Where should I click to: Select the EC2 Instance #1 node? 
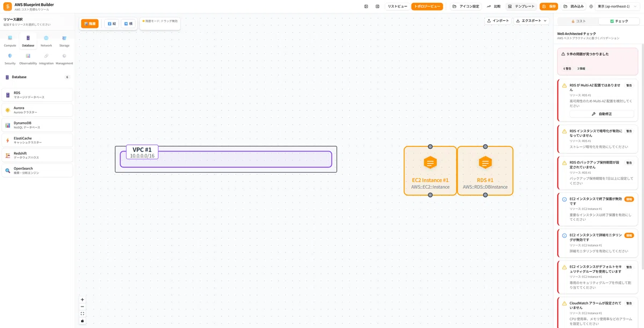point(430,170)
